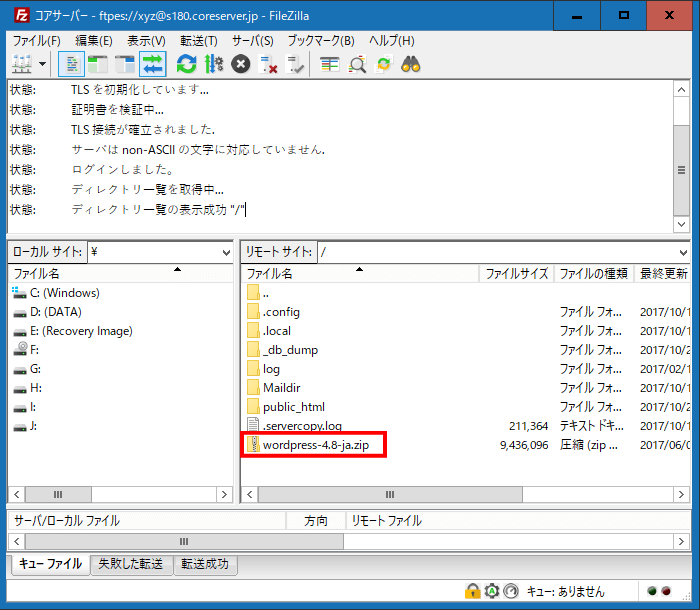Viewport: 700px width, 610px height.
Task: Switch to the キュー ファイル tab
Action: click(x=50, y=564)
